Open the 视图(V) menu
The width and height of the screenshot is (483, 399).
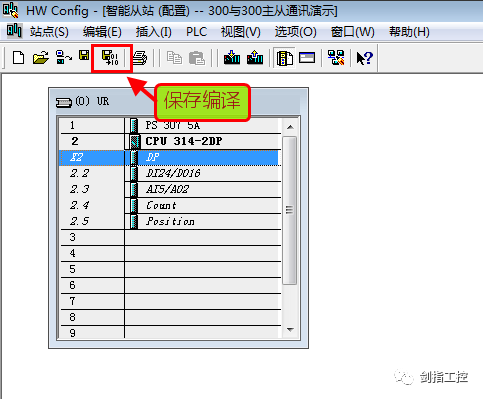click(241, 32)
